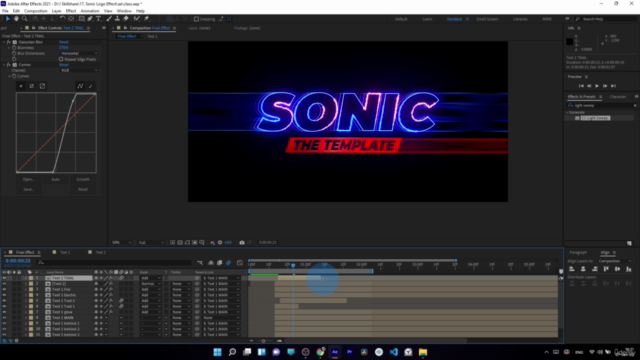Play the preview
640x360 pixels.
click(x=597, y=86)
